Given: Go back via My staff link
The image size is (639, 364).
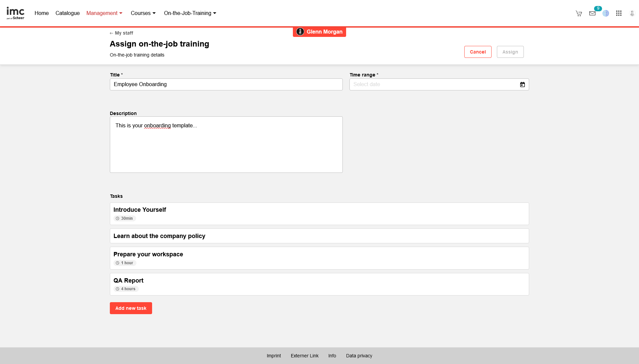Looking at the screenshot, I should (x=121, y=33).
